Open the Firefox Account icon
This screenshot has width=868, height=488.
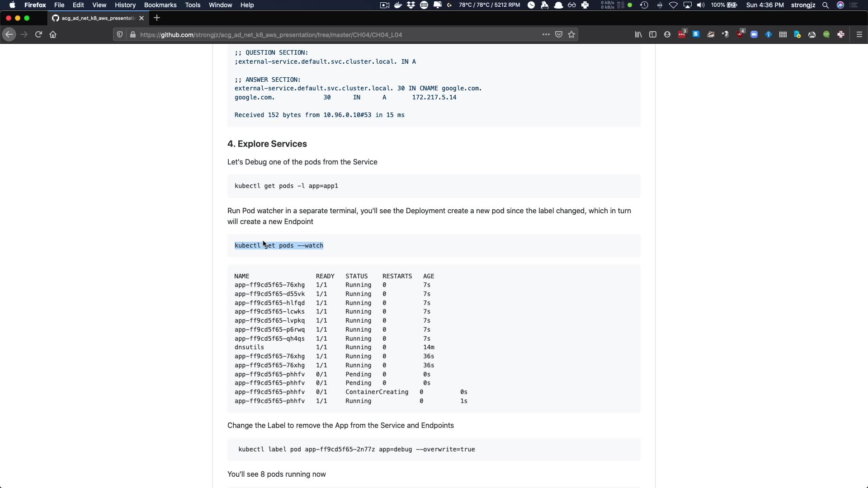[x=667, y=34]
